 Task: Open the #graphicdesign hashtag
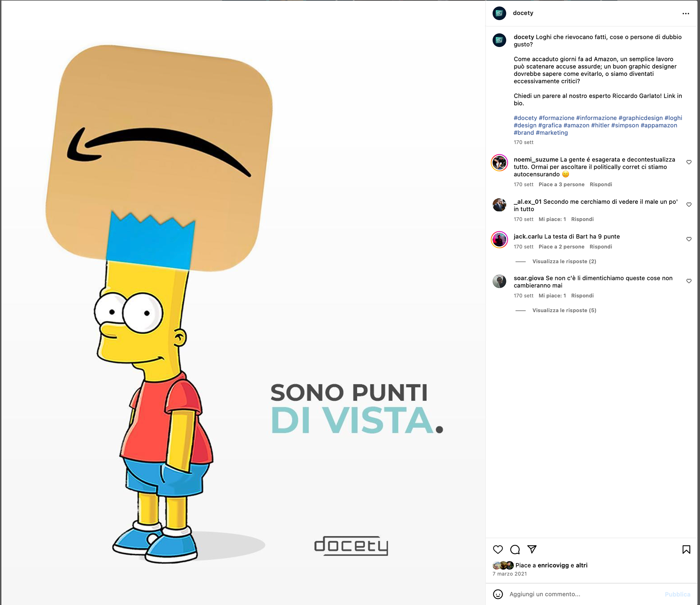[640, 118]
